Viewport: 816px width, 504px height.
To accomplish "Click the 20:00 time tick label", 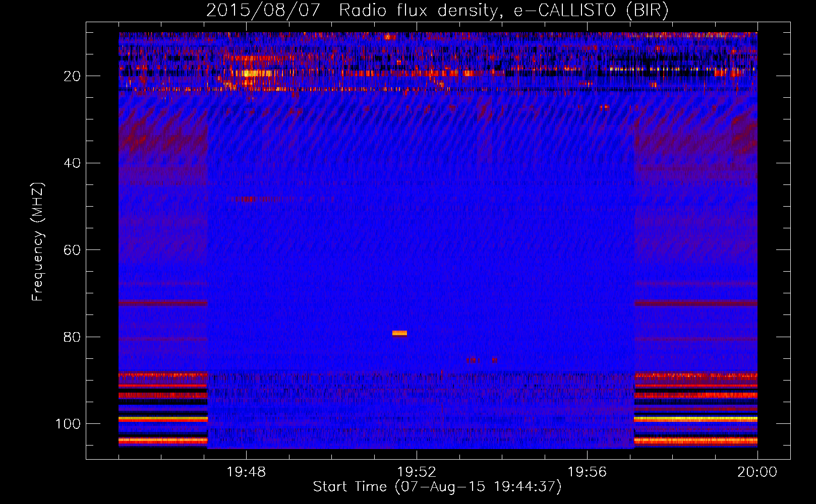I will coord(757,472).
